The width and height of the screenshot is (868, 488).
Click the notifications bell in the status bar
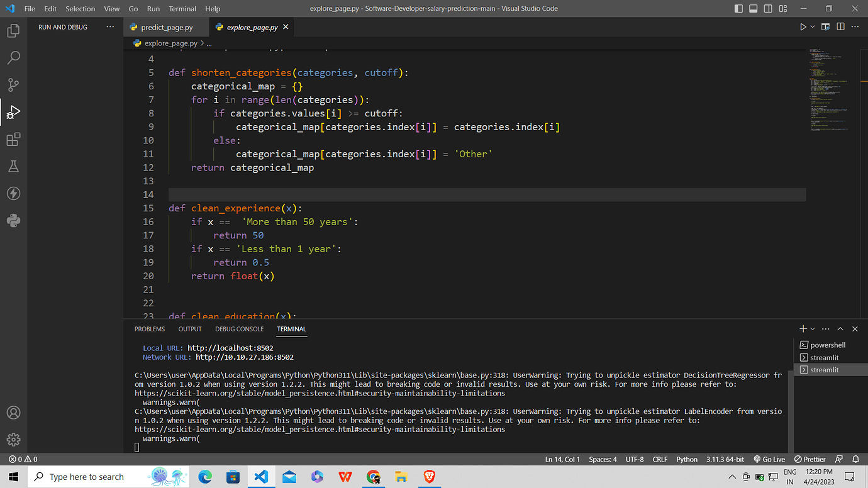[x=855, y=459]
